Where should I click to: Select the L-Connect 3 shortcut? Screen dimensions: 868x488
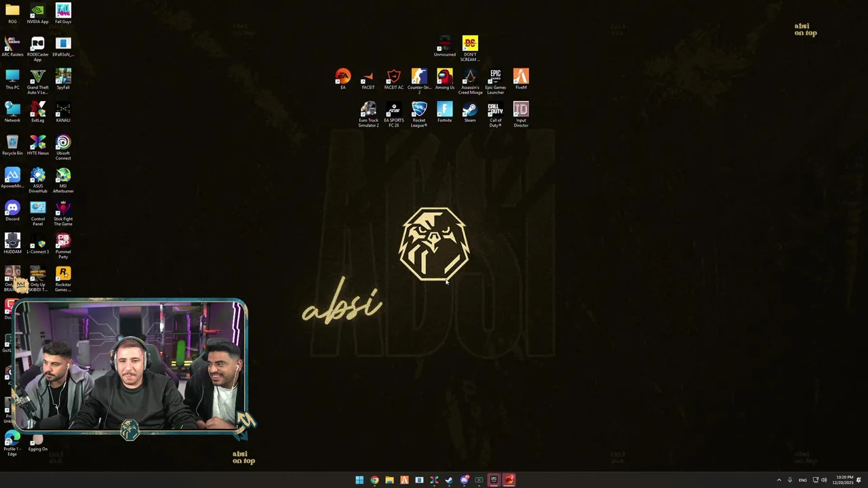(37, 243)
